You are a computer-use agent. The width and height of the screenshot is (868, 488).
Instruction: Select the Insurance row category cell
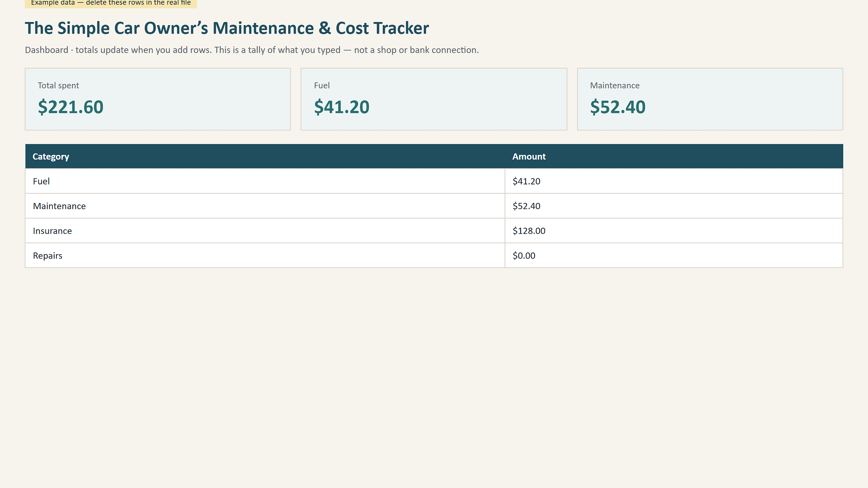click(265, 230)
